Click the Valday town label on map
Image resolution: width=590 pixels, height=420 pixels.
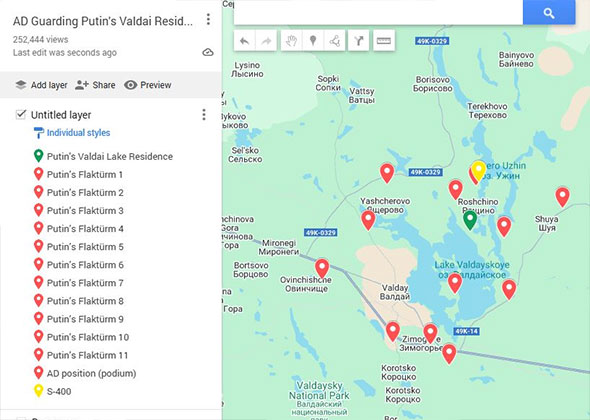point(395,292)
